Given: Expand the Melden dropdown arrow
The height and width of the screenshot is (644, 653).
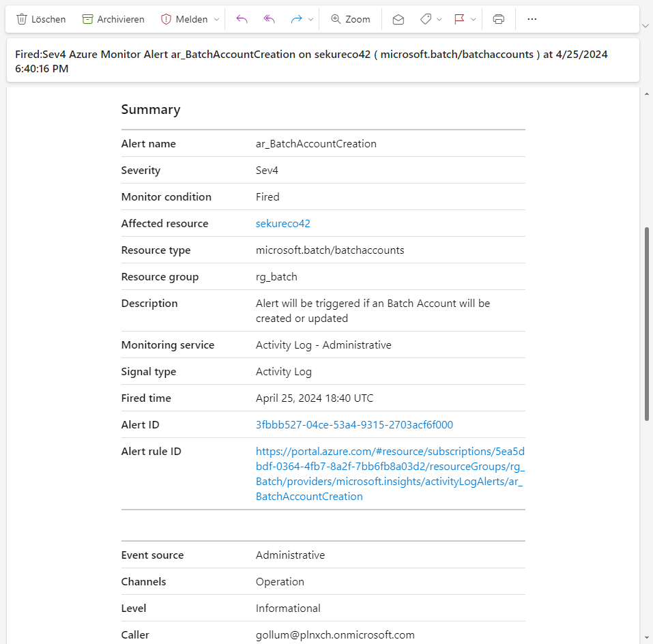Looking at the screenshot, I should tap(217, 19).
